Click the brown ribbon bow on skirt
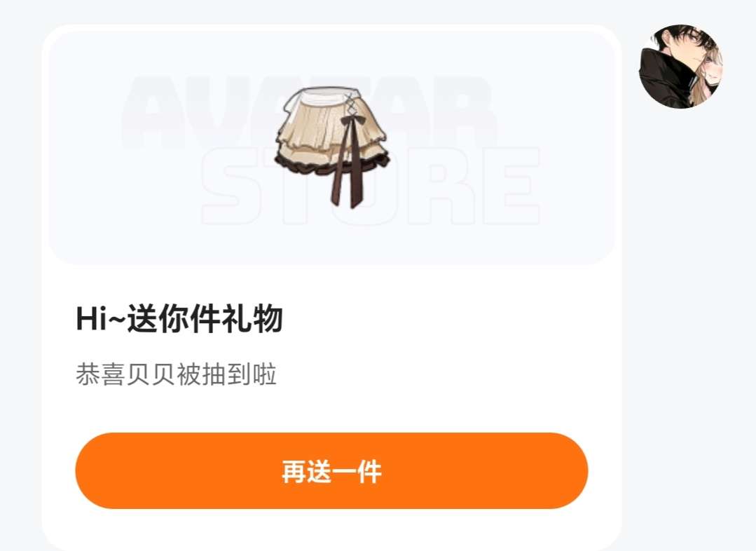The width and height of the screenshot is (756, 551). click(x=351, y=120)
